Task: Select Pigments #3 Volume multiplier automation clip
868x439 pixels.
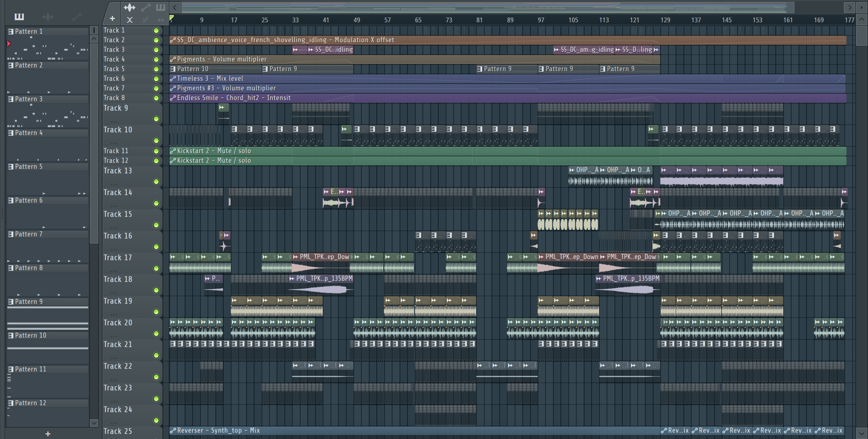Action: click(508, 88)
